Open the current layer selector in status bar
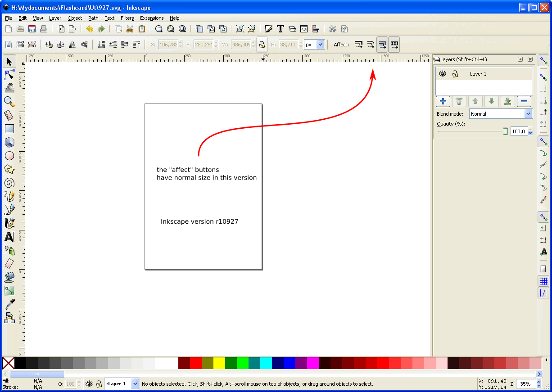The image size is (552, 392). tap(122, 384)
